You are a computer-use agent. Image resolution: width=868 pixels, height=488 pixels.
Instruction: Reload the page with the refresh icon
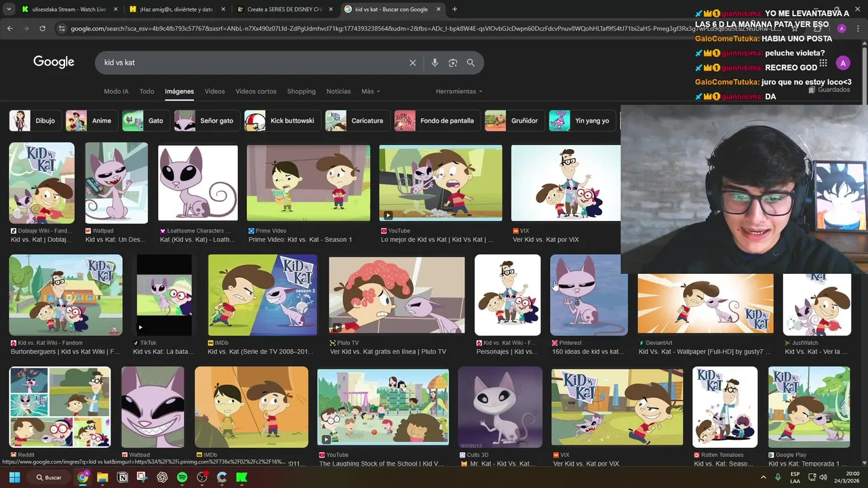coord(42,28)
